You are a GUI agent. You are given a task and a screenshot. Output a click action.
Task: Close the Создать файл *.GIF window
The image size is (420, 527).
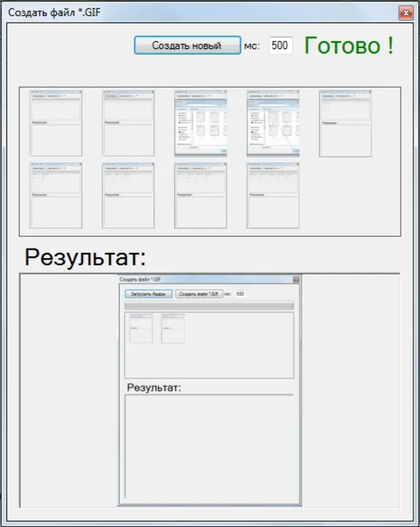coord(406,13)
